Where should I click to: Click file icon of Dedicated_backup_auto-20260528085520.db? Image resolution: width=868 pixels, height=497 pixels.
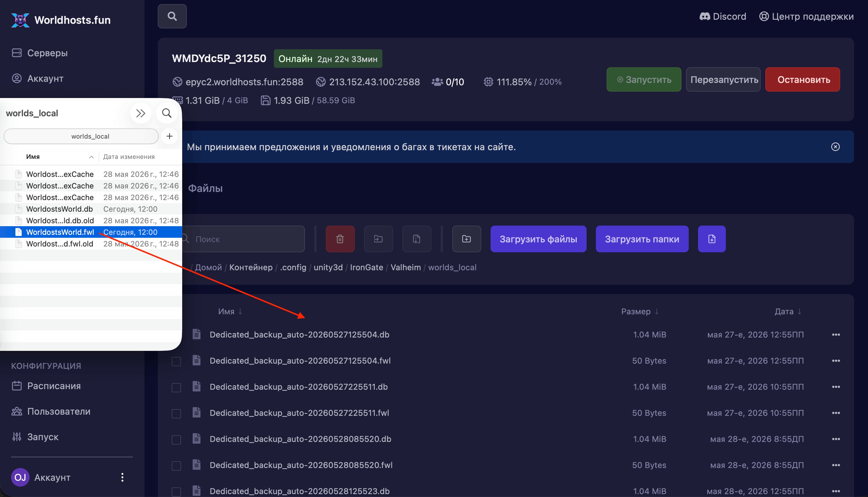pos(196,439)
